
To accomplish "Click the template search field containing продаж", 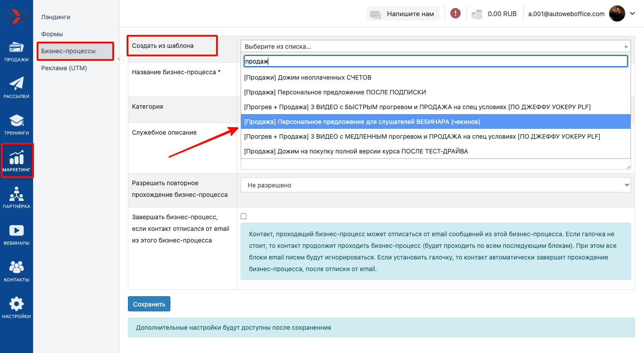I will coord(435,61).
